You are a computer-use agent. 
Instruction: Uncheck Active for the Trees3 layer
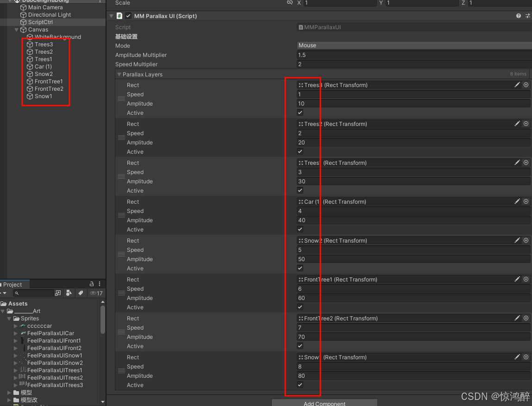300,112
